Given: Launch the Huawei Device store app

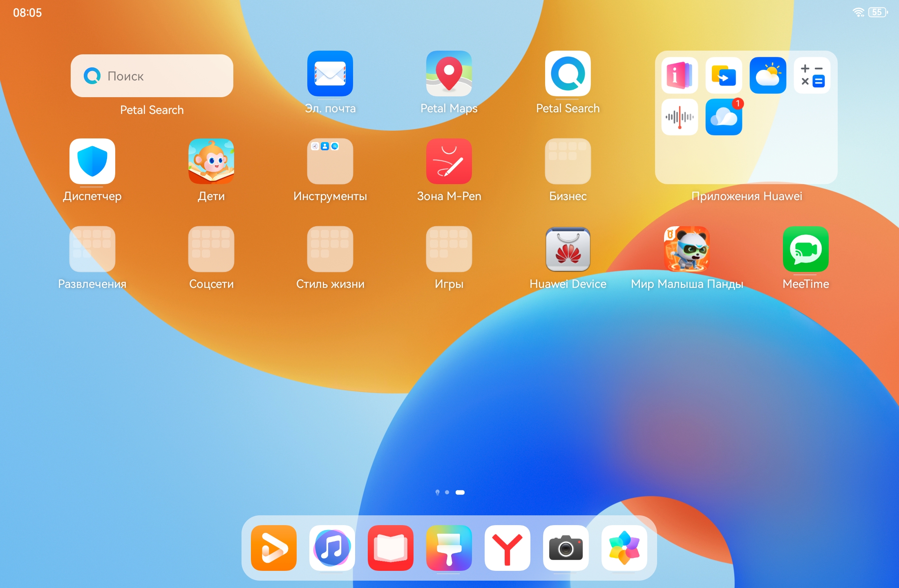Looking at the screenshot, I should [x=568, y=249].
